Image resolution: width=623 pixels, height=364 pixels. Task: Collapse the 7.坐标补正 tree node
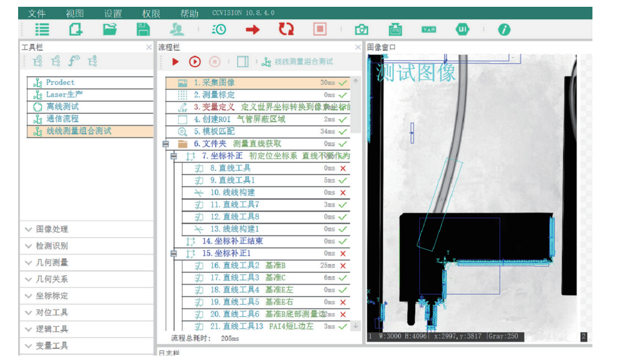(x=174, y=156)
